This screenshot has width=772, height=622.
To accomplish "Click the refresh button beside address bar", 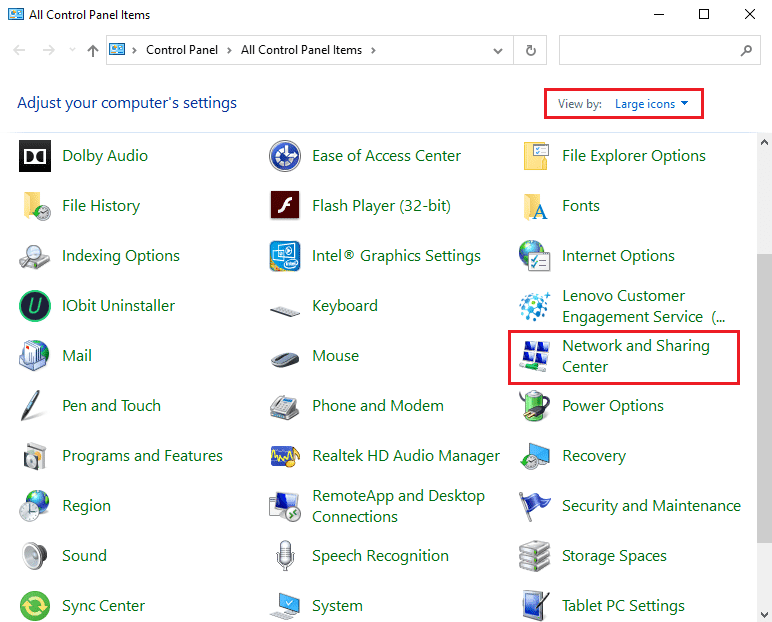I will 530,50.
